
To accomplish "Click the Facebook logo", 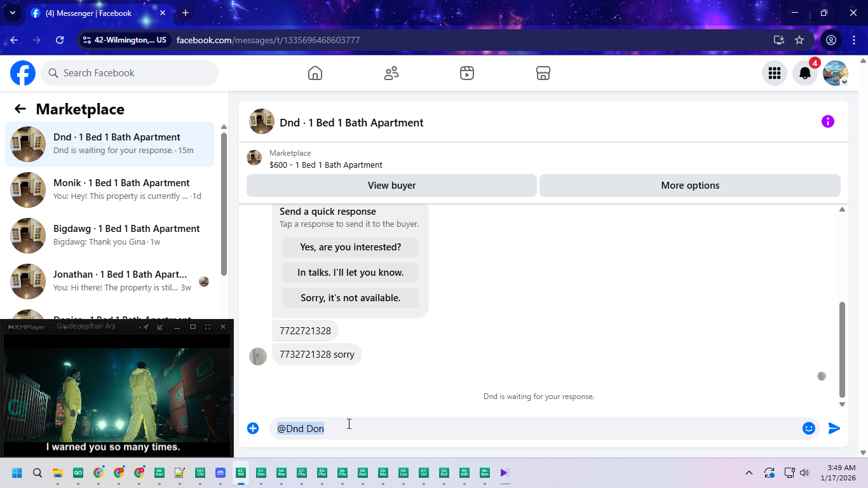I will click(x=23, y=73).
